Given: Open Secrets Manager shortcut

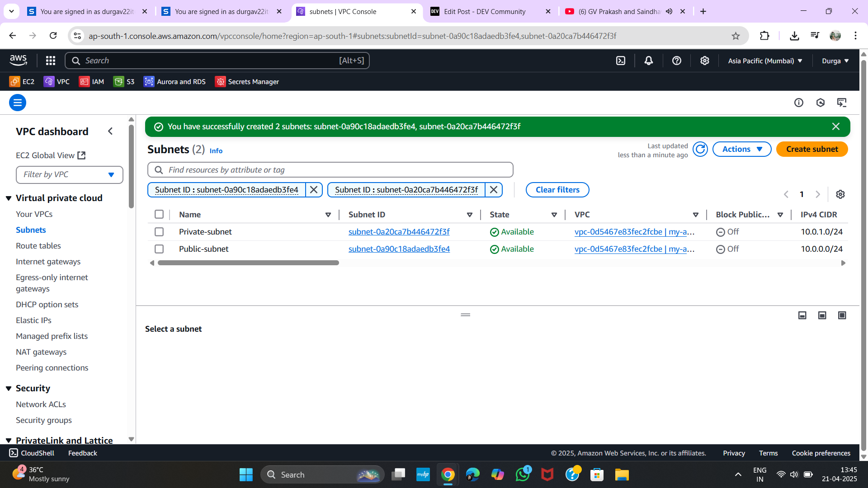Looking at the screenshot, I should click(247, 82).
